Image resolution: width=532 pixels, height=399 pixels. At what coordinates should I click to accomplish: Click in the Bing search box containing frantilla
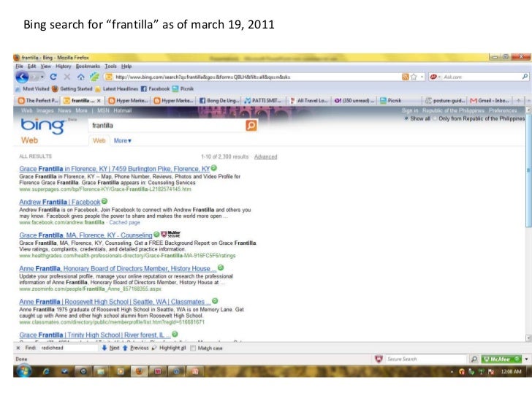tap(167, 126)
